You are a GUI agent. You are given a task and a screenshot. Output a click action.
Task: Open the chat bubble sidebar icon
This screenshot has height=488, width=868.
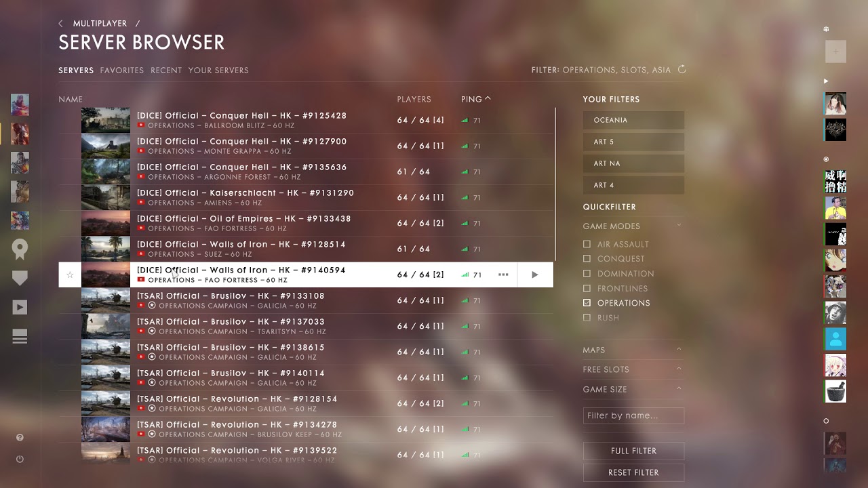[x=20, y=278]
